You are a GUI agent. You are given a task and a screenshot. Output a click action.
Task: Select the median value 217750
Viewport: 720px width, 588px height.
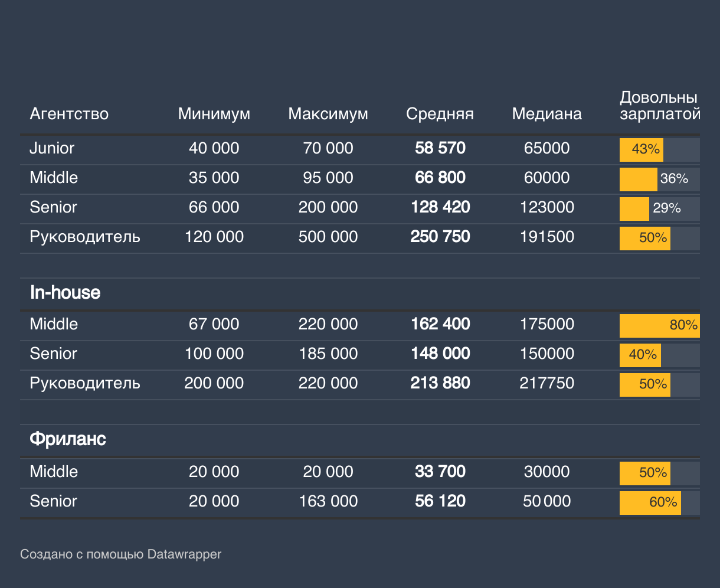[547, 383]
